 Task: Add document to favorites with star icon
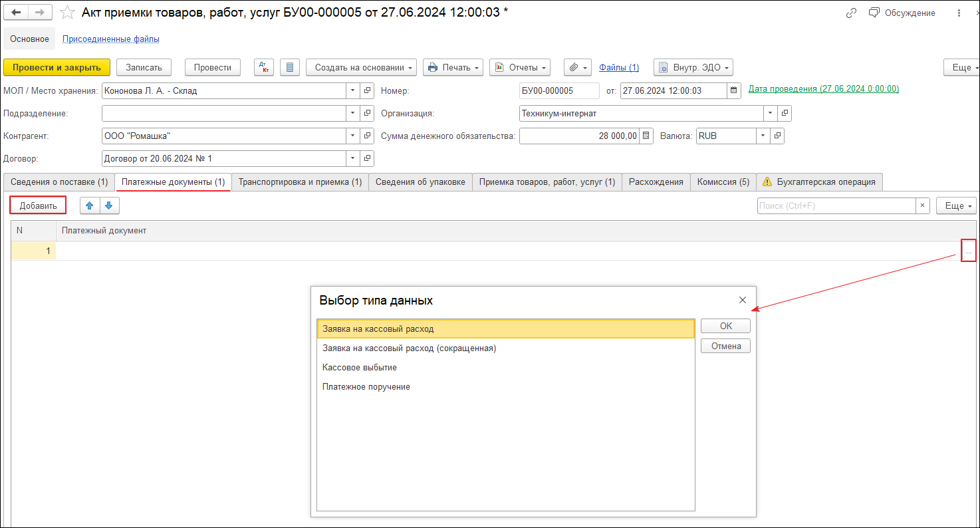tap(67, 13)
